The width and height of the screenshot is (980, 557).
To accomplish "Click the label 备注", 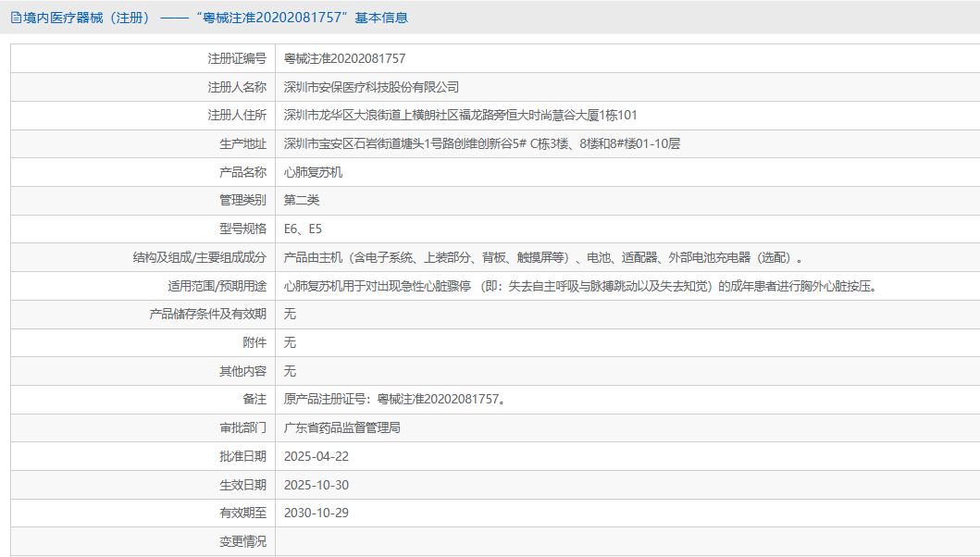I will tap(254, 399).
